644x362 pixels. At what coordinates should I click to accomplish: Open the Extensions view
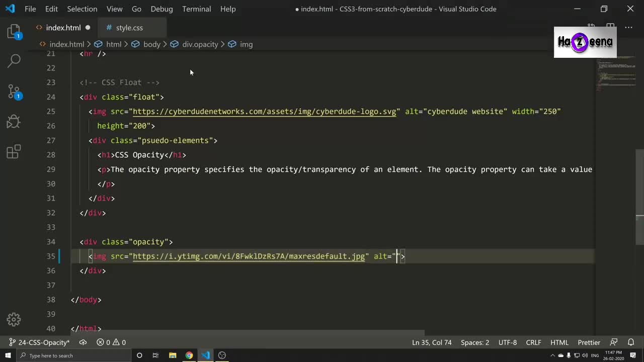(x=14, y=151)
